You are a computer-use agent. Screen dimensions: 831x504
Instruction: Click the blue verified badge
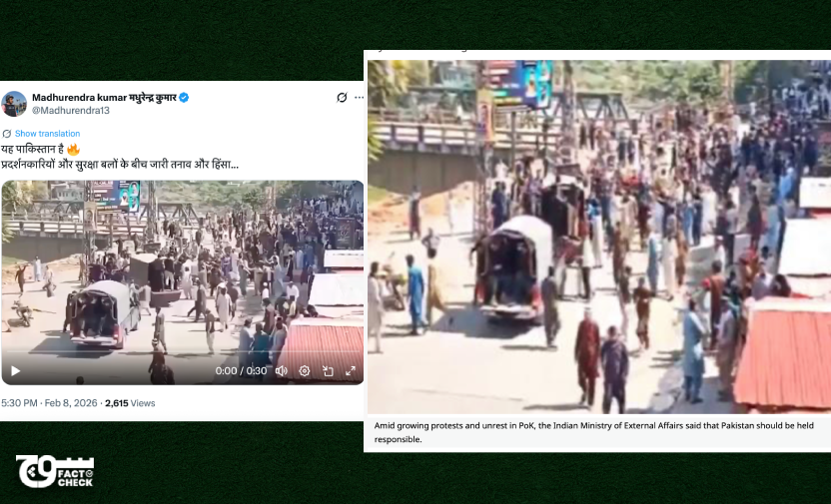click(x=184, y=98)
